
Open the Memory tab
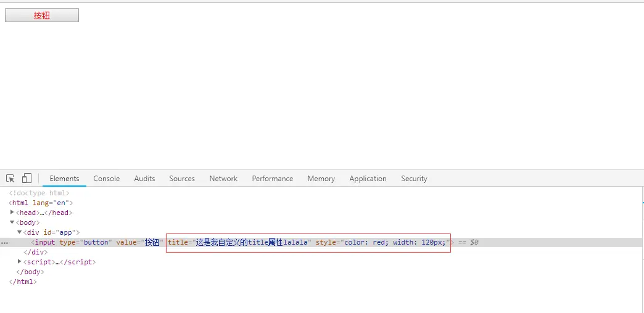click(321, 179)
